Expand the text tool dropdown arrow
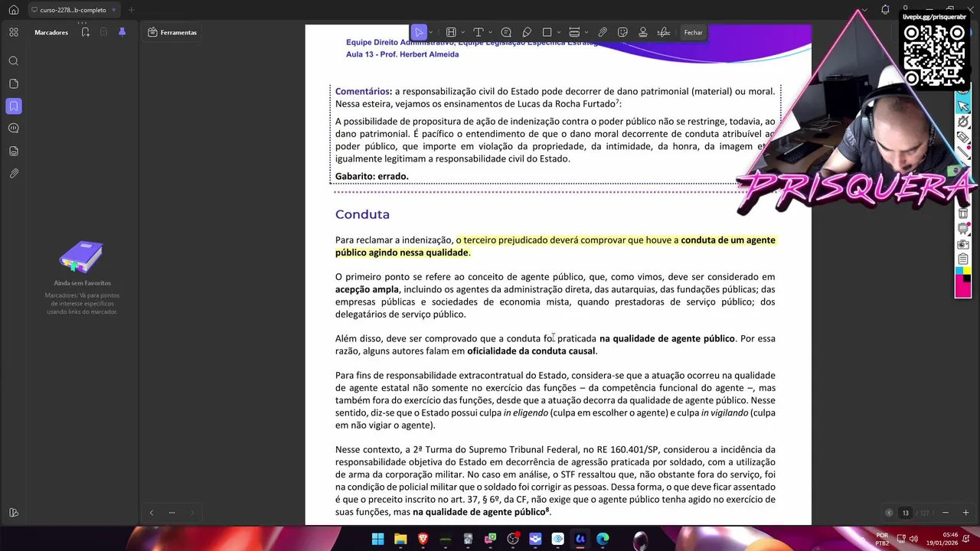This screenshot has height=551, width=980. click(490, 32)
